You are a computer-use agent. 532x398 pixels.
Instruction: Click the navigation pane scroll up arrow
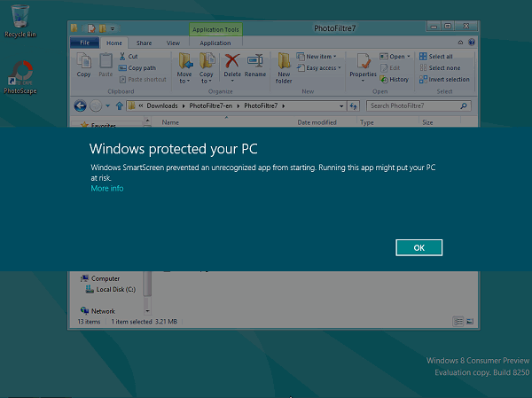pos(147,121)
